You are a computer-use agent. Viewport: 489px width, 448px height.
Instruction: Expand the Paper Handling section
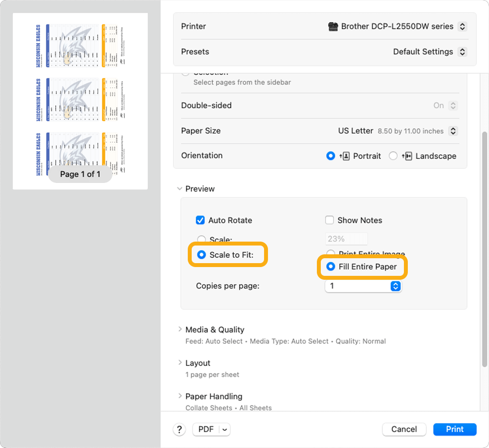click(x=180, y=396)
